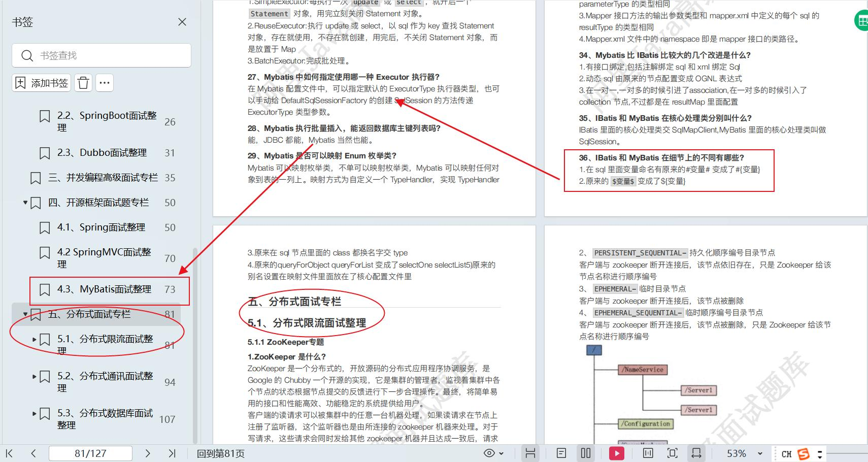Toggle the rotate/fit page icon
This screenshot has height=462, width=868.
(x=696, y=453)
